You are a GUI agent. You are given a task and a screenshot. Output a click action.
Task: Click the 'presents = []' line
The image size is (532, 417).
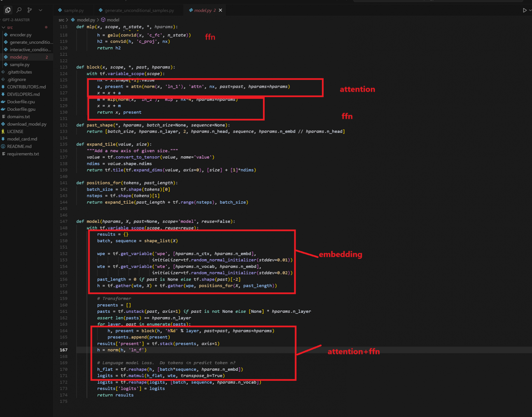click(x=114, y=305)
